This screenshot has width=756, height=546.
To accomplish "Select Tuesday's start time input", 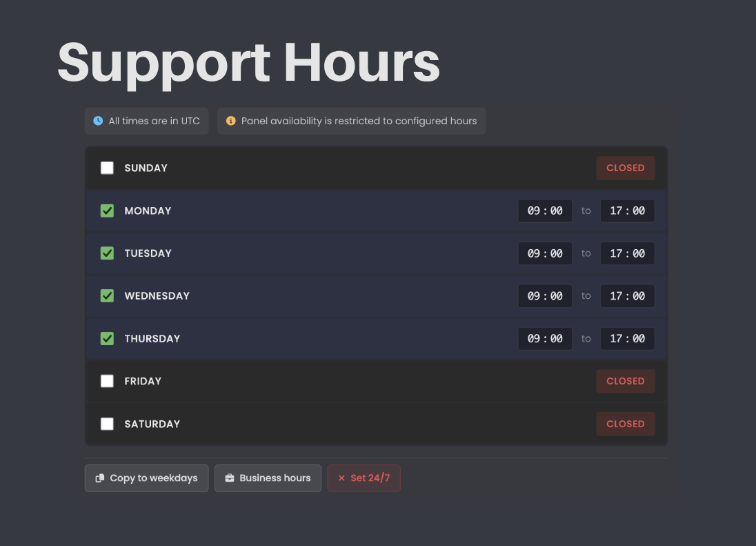I will click(545, 253).
